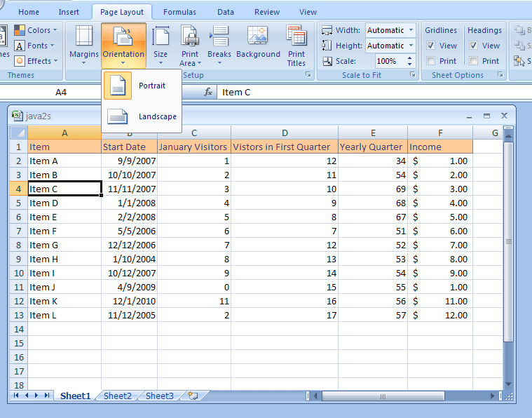Expand the Width Automatic dropdown

pos(410,30)
